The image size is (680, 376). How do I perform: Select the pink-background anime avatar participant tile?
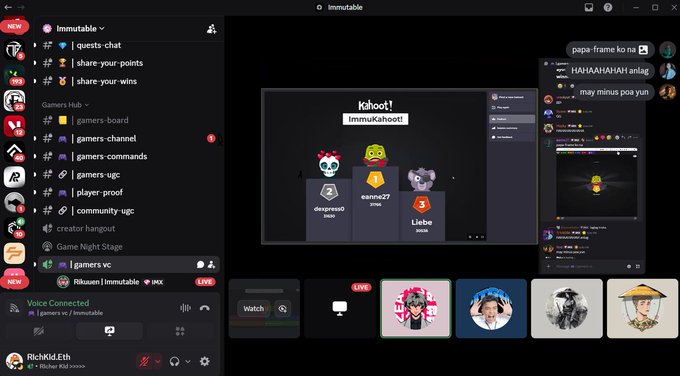pos(415,308)
